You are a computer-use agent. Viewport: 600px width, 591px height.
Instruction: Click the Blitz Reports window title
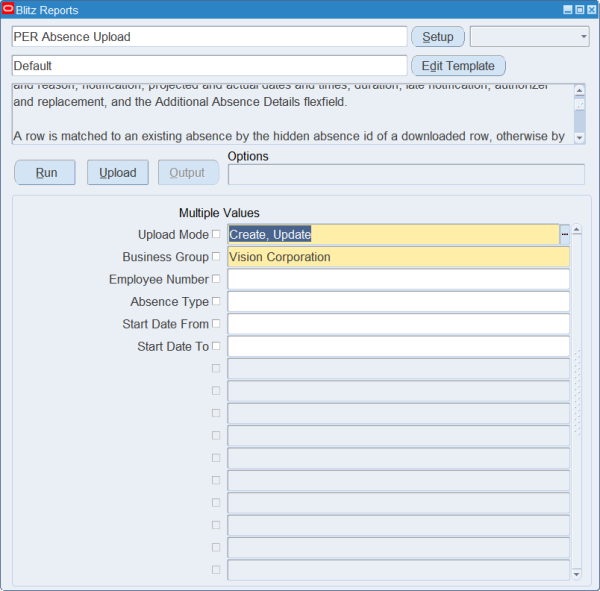(47, 10)
